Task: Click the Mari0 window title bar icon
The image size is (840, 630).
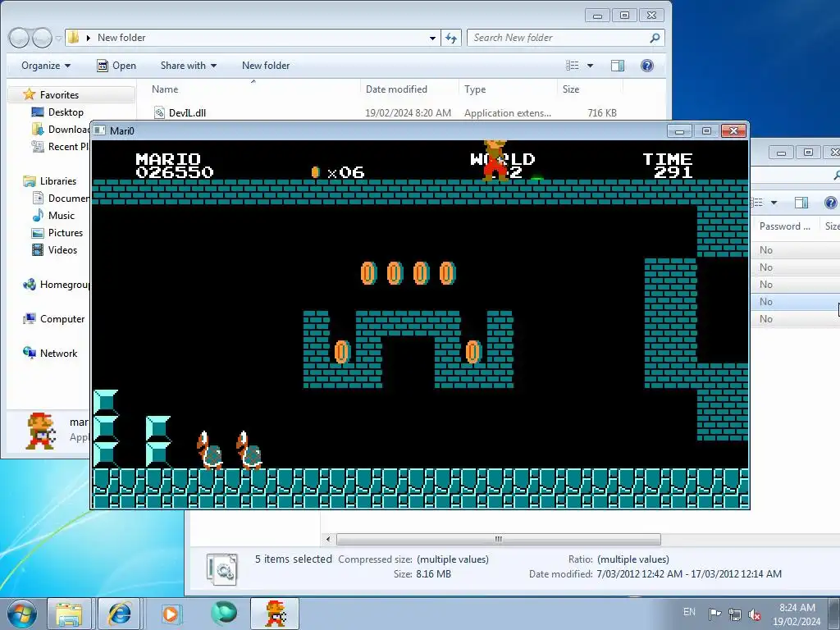Action: point(99,130)
